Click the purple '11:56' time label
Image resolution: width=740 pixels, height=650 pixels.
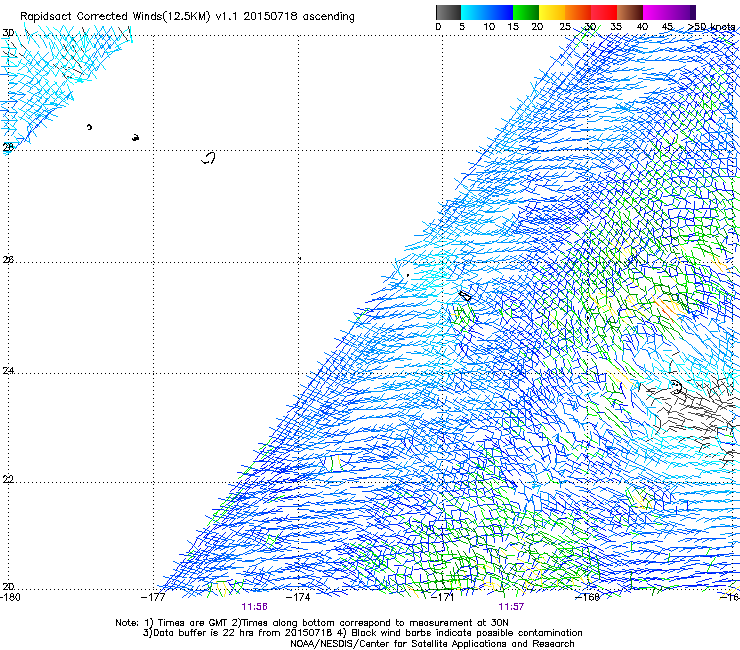click(x=254, y=607)
